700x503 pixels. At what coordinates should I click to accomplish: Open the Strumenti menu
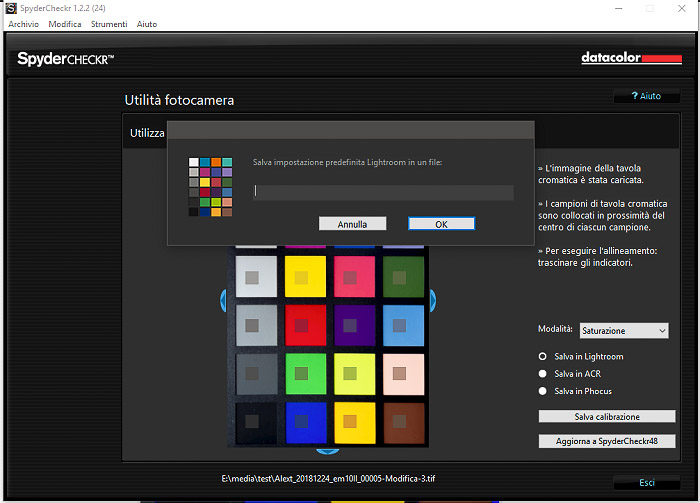coord(109,24)
